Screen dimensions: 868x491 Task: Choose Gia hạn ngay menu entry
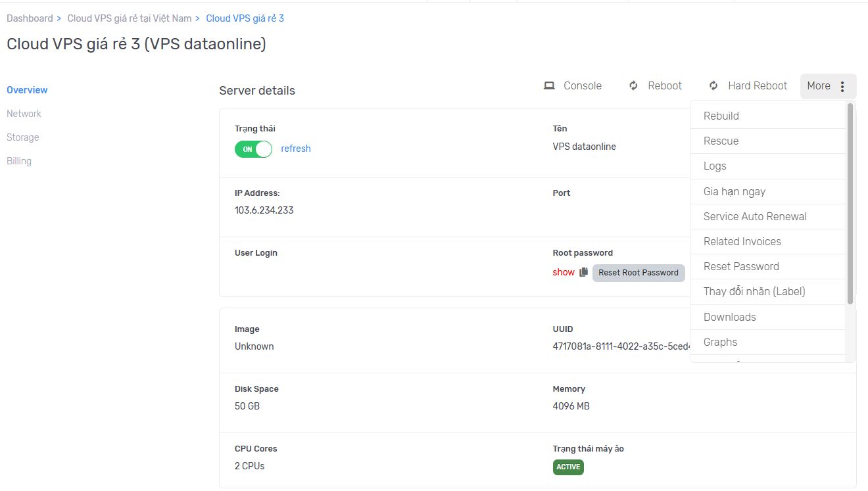point(767,191)
